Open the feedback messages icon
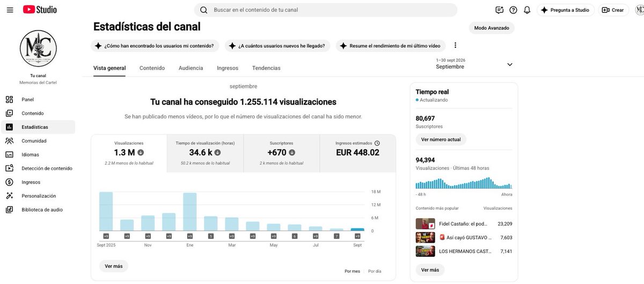The image size is (644, 284). tap(500, 10)
